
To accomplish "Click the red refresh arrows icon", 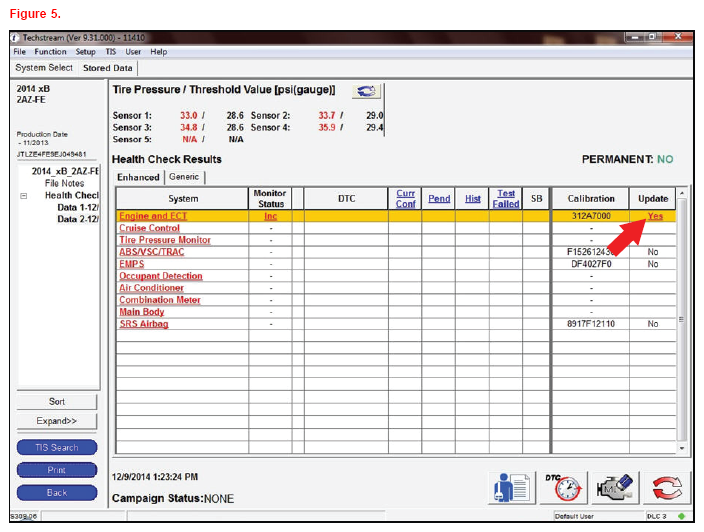I will click(x=665, y=487).
